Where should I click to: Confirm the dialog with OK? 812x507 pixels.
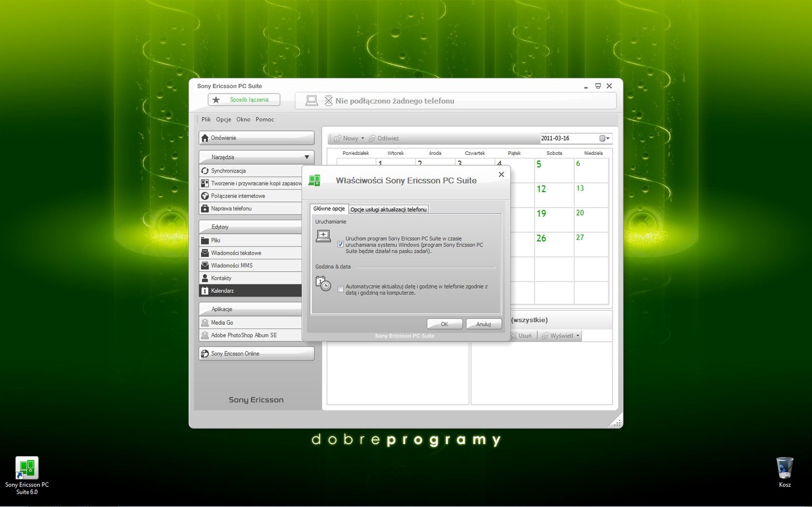[x=445, y=324]
